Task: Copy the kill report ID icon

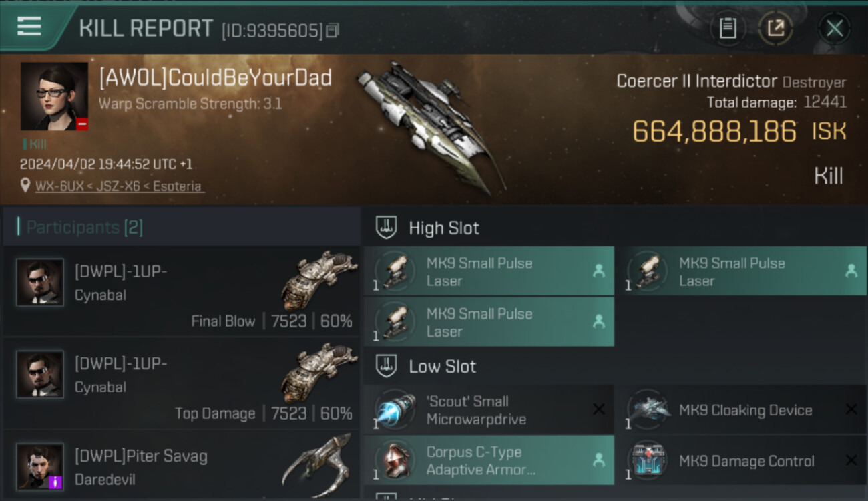Action: 333,31
